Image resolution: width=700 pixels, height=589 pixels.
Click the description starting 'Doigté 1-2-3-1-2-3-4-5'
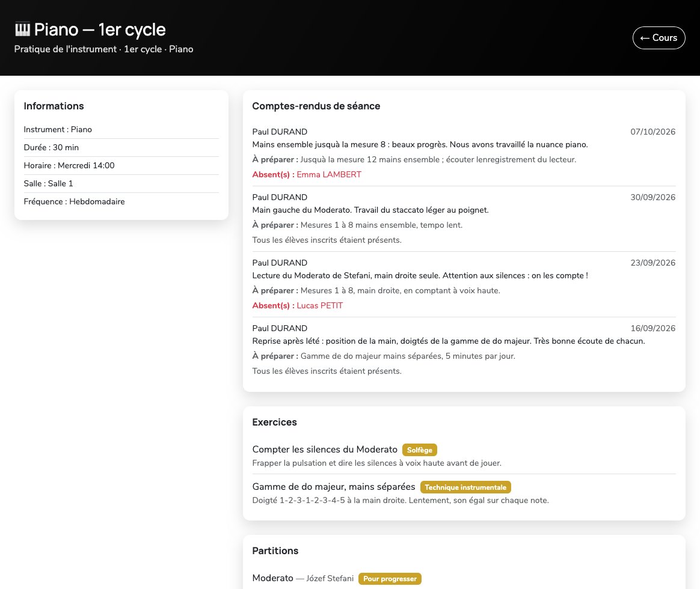[401, 501]
